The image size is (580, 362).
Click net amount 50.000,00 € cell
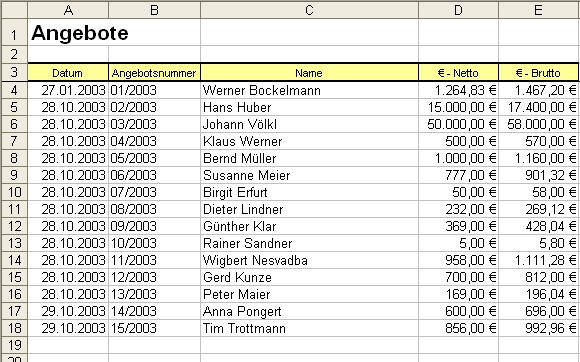(459, 124)
